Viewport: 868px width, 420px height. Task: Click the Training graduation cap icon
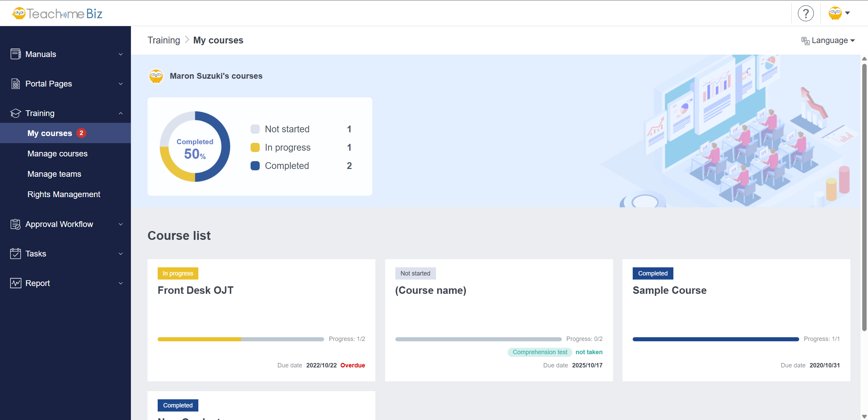(x=16, y=113)
